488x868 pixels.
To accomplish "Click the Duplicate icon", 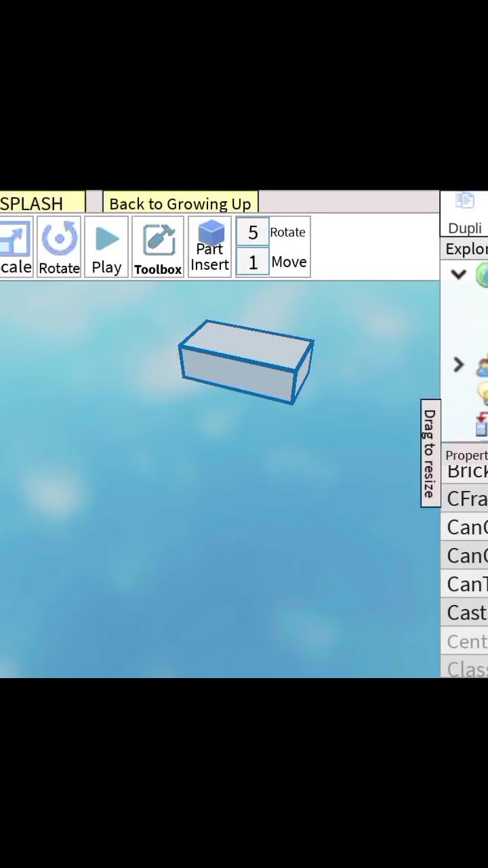I will coord(465,201).
